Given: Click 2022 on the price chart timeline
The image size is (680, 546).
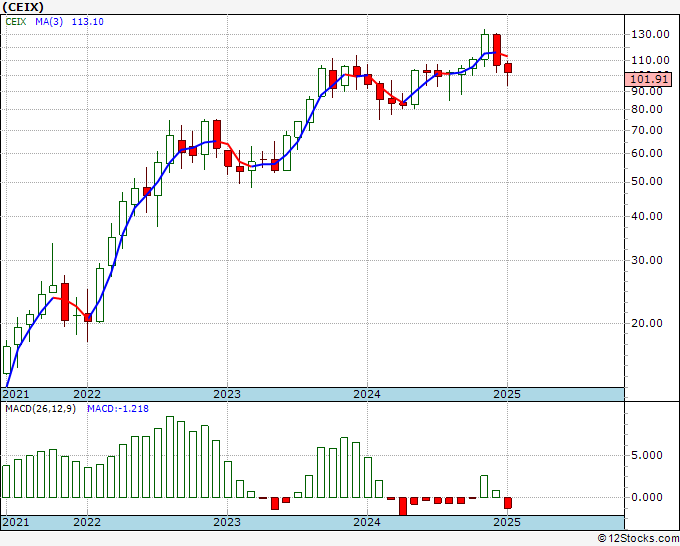Looking at the screenshot, I should pos(87,394).
